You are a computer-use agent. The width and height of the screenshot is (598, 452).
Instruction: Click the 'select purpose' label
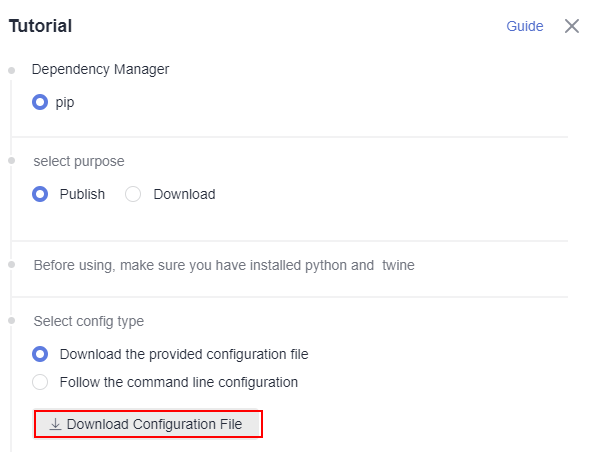(x=79, y=161)
